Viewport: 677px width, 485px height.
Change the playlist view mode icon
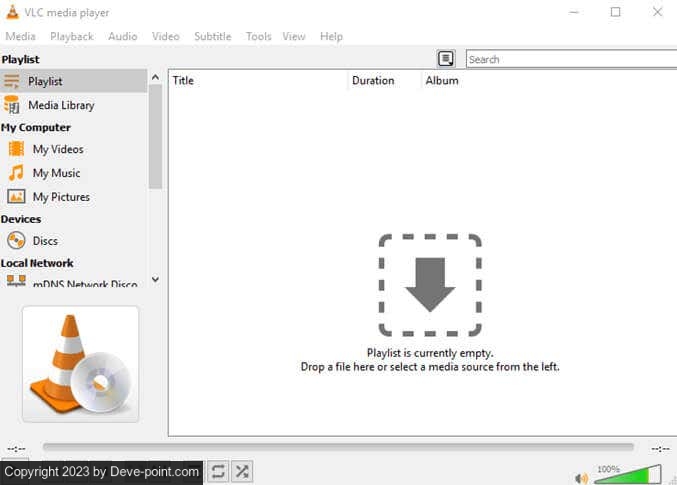click(446, 59)
